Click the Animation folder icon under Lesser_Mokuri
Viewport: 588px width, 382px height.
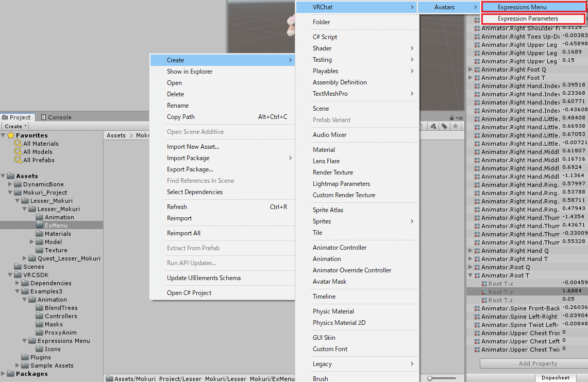[39, 217]
